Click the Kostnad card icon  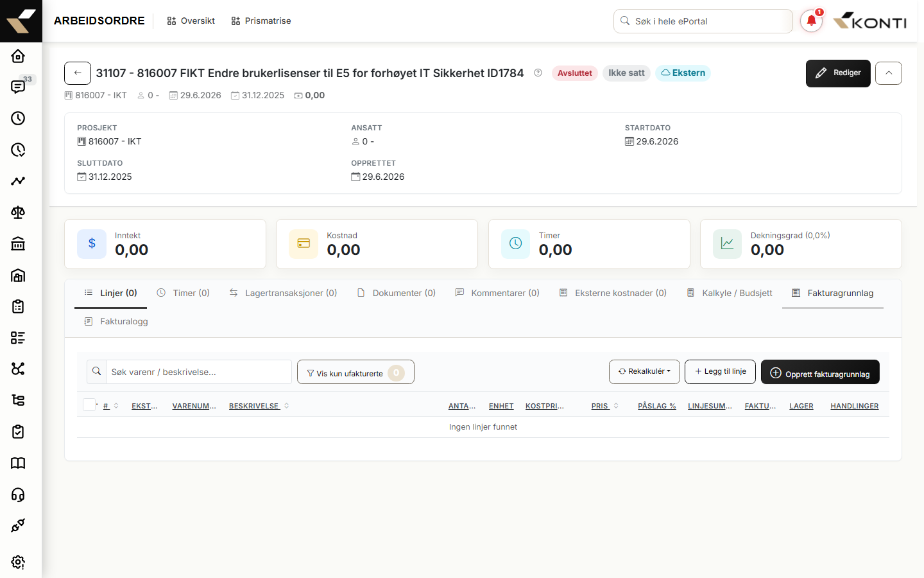[x=304, y=243]
